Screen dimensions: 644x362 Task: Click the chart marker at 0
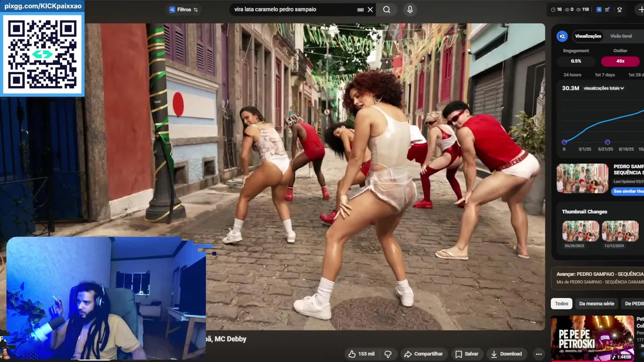point(564,142)
